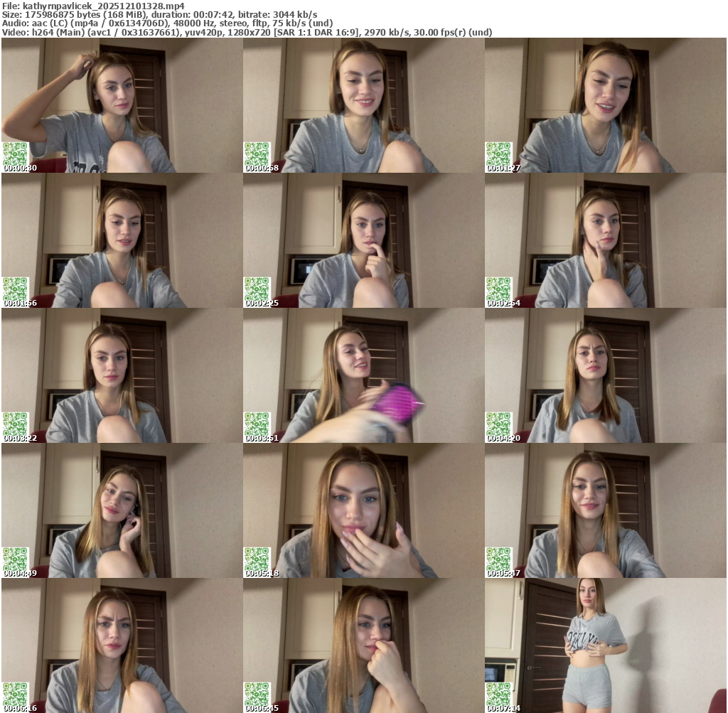Choose the thumbnail at 00:04:20
Screen dimensions: 728x713
[x=606, y=375]
